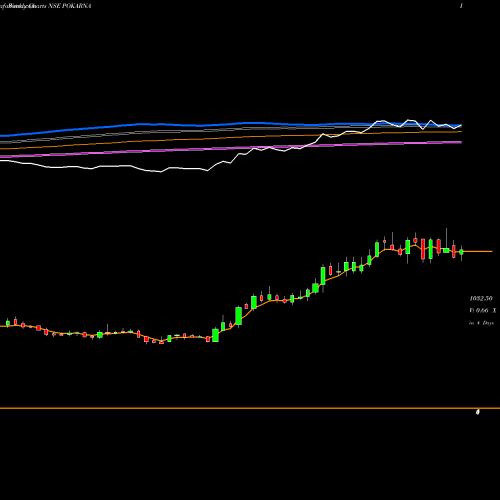Select the last green candlestick on the right
Image resolution: width=500 pixels, height=500 pixels.
[x=461, y=252]
